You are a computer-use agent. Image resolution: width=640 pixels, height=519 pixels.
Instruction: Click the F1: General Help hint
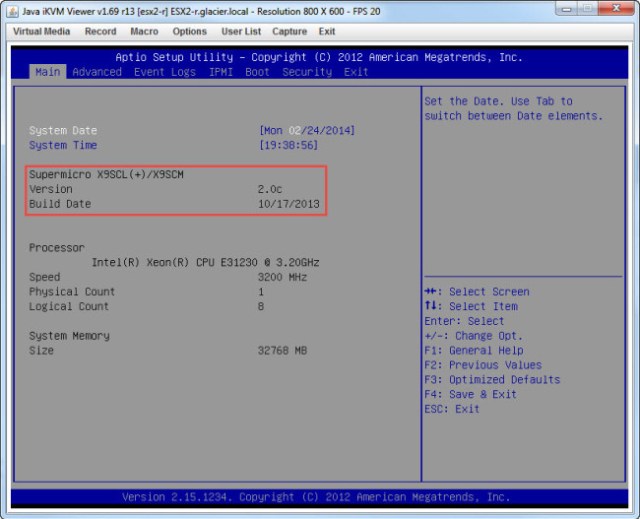[x=474, y=350]
